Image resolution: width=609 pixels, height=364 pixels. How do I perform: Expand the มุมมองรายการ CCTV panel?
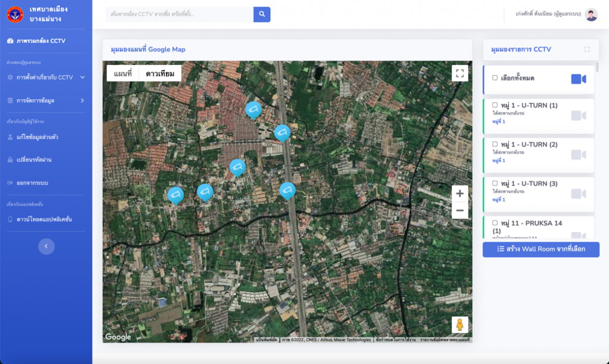pyautogui.click(x=587, y=50)
